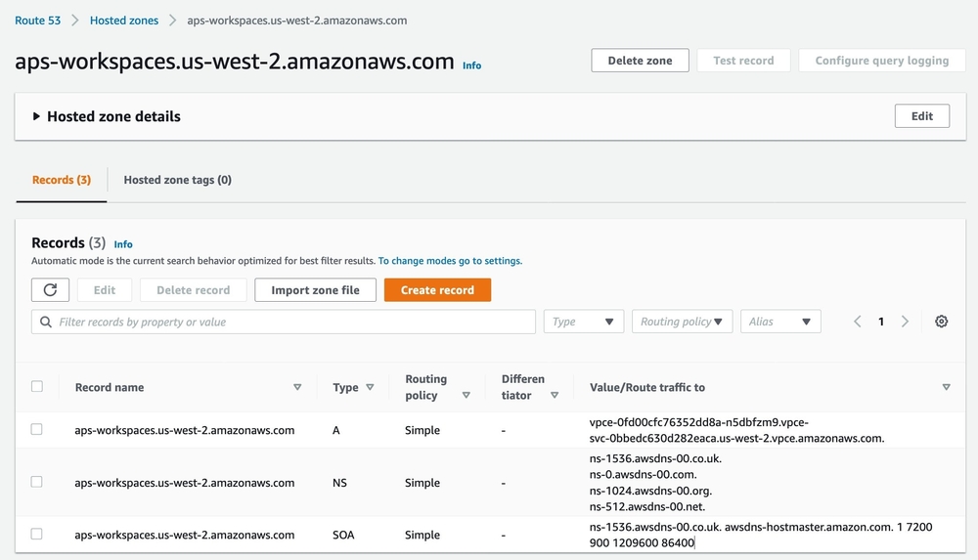Go to previous page of records
The height and width of the screenshot is (560, 978).
pyautogui.click(x=857, y=322)
